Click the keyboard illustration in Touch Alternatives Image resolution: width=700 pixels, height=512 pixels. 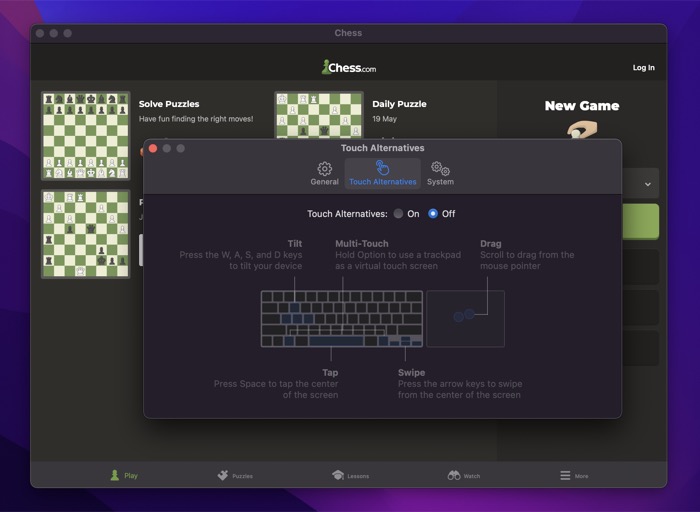[342, 319]
